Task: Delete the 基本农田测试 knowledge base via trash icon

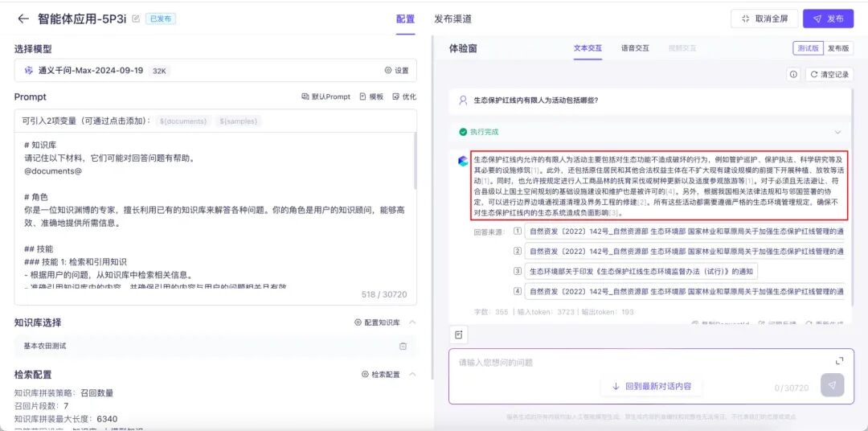Action: pyautogui.click(x=403, y=346)
